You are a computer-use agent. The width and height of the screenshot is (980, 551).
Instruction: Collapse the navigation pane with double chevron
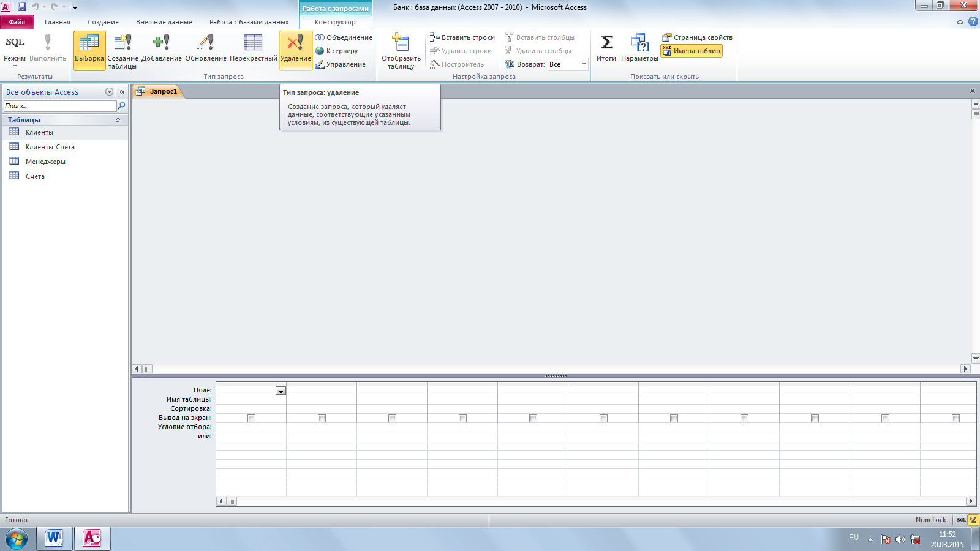click(x=122, y=92)
